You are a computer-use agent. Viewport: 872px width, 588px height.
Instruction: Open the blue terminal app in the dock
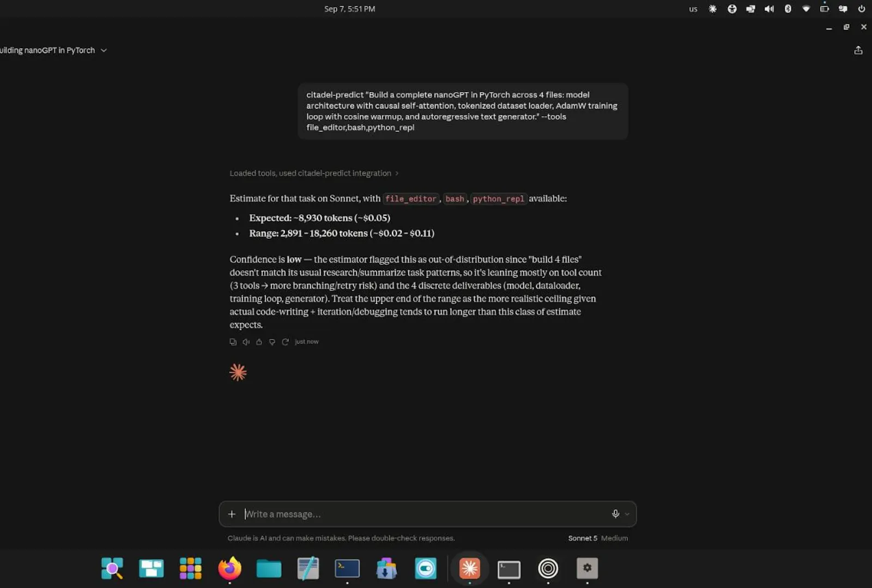[347, 568]
